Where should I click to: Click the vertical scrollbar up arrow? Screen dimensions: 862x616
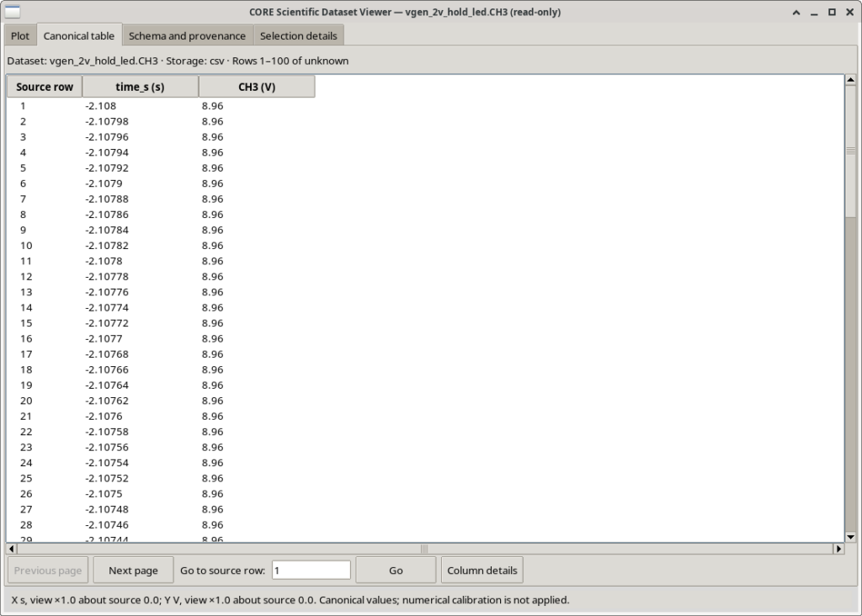pos(850,80)
